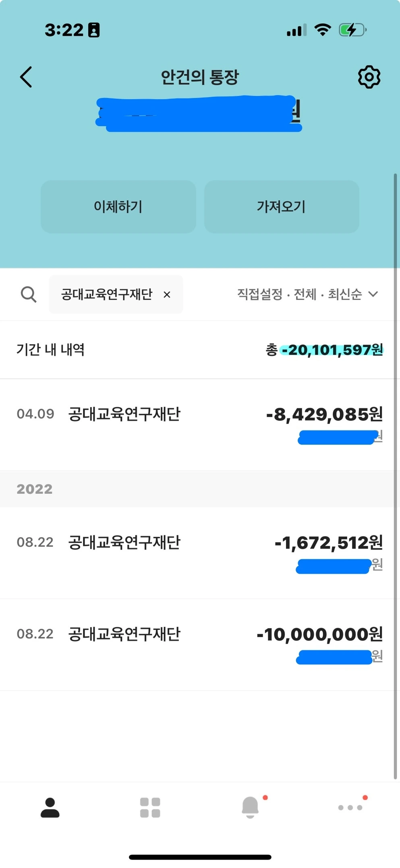400x868 pixels.
Task: Remove the 공대교육연구재단 search filter
Action: pos(167,295)
